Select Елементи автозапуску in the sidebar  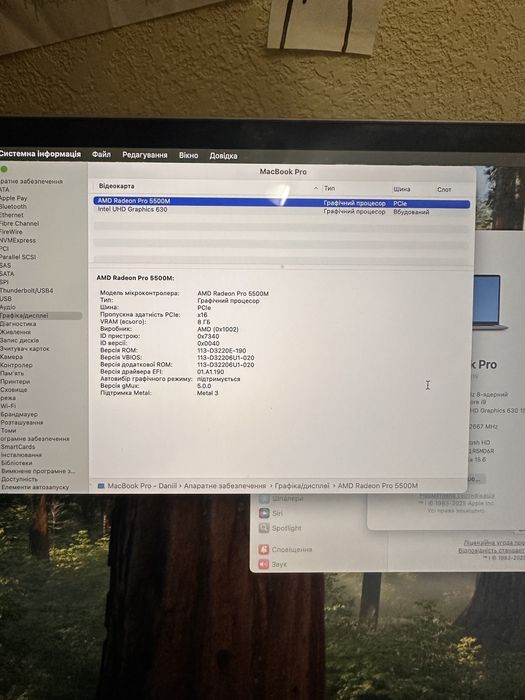pos(35,487)
